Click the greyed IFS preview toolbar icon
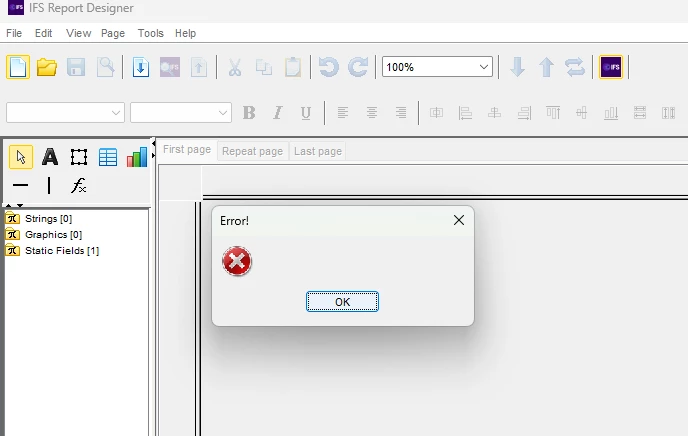 click(170, 67)
